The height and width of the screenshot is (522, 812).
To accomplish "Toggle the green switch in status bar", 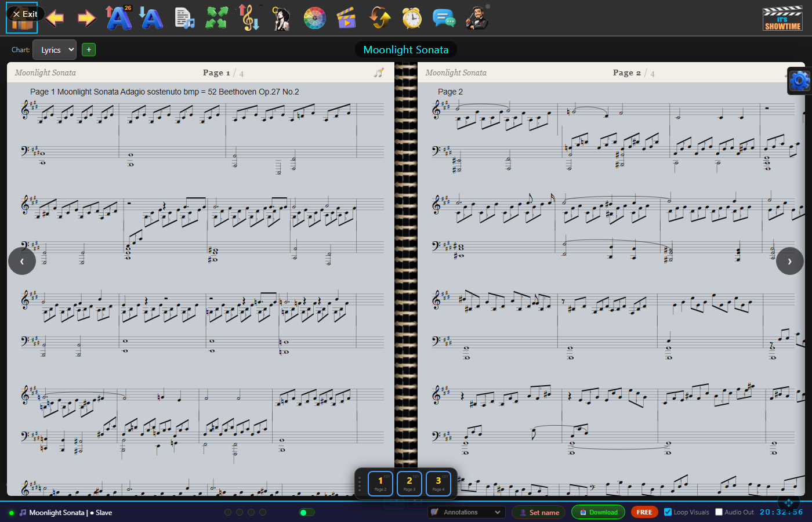I will pos(307,512).
